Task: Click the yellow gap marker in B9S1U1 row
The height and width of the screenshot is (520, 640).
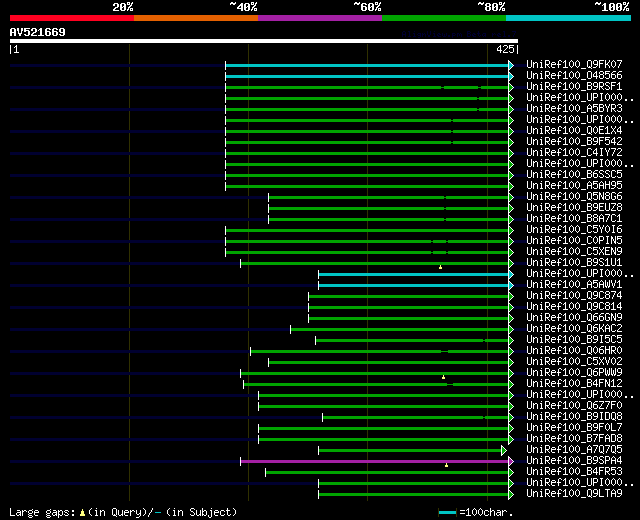Action: click(440, 267)
